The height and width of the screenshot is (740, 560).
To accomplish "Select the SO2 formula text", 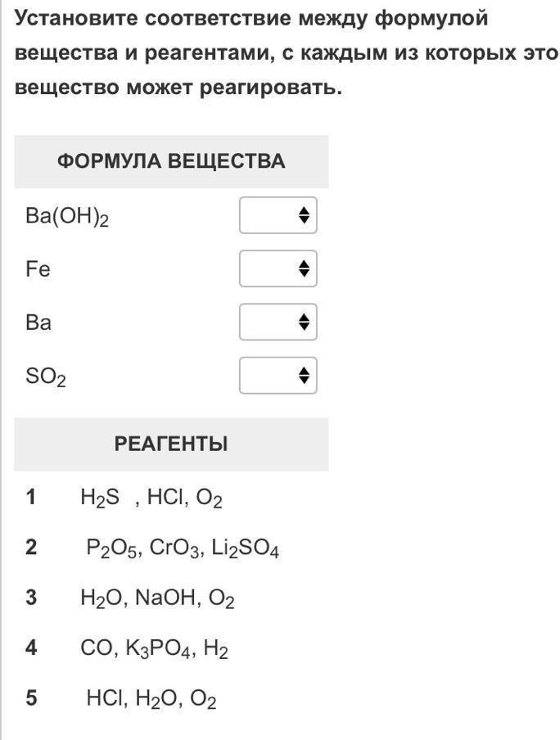I will (x=46, y=377).
